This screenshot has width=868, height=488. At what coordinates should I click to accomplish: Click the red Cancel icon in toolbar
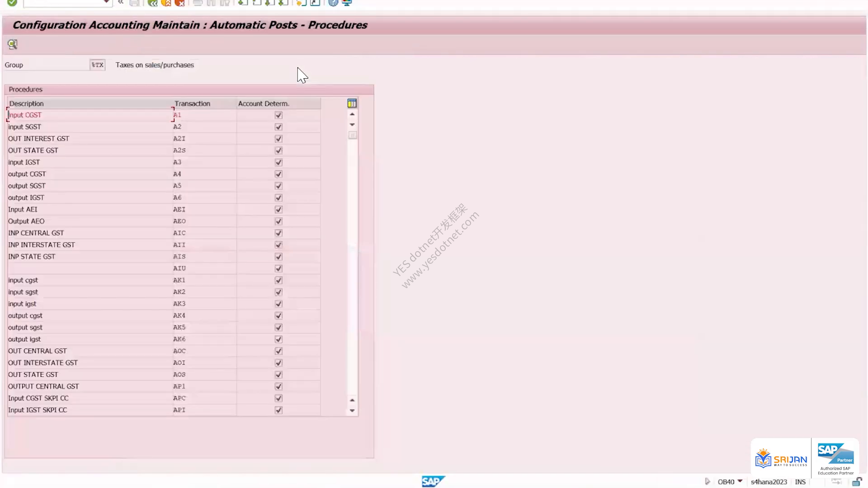click(x=179, y=3)
